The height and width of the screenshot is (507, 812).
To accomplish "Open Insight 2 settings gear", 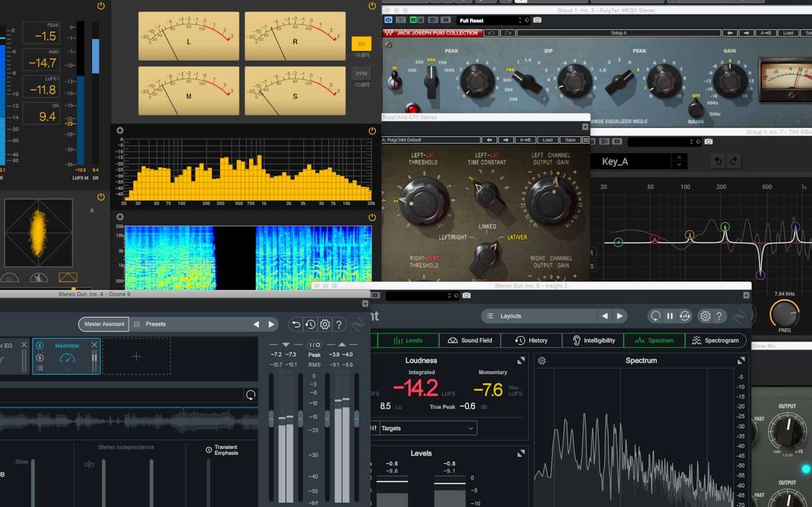I will [x=706, y=316].
